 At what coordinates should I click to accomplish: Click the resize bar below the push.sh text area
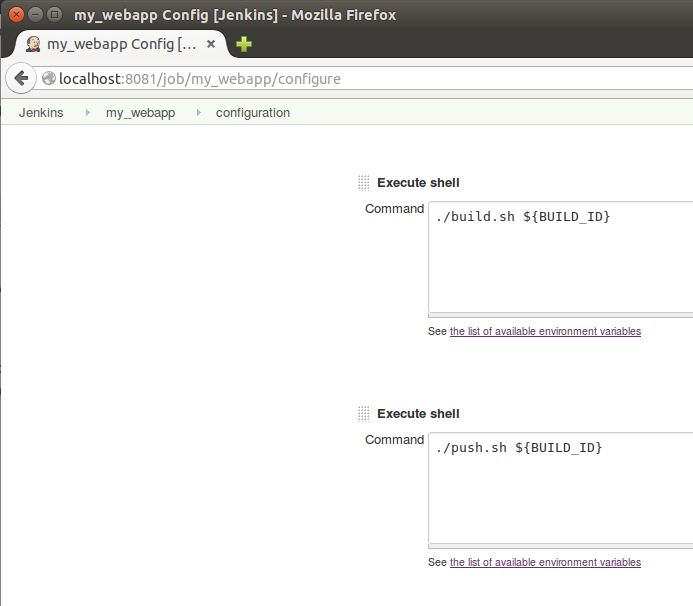[560, 546]
